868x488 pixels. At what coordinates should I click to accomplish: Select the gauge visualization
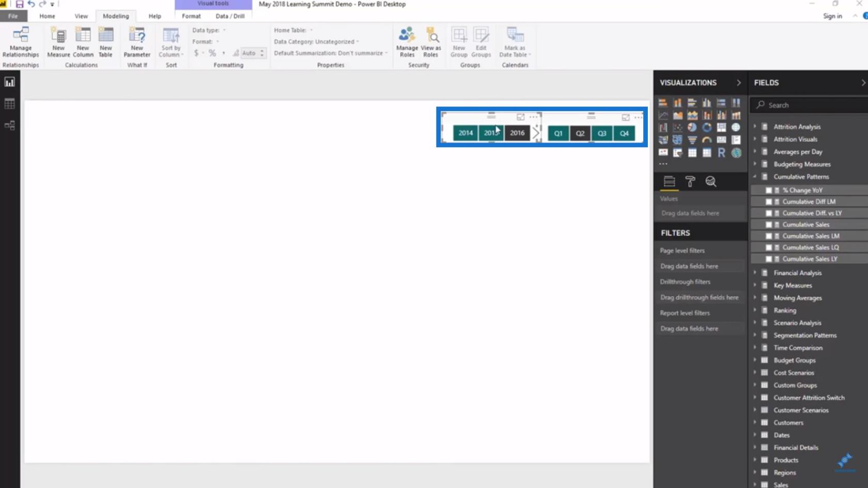point(707,139)
